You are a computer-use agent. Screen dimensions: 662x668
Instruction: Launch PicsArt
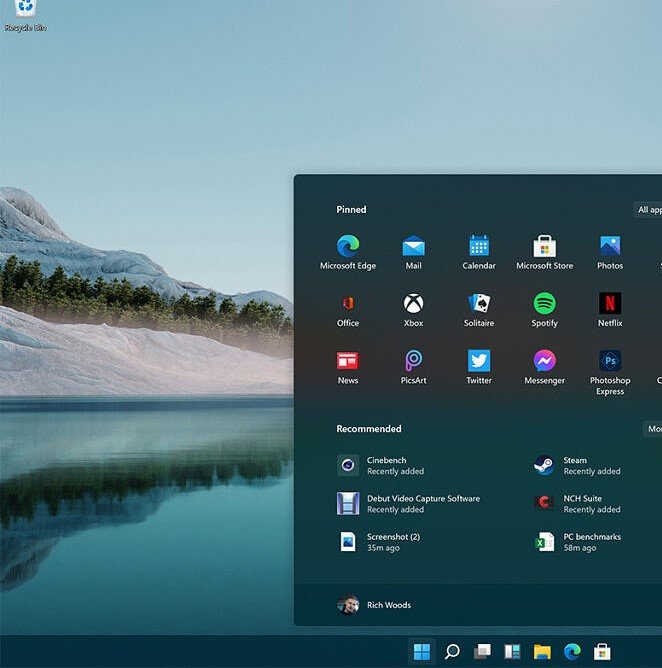coord(413,368)
